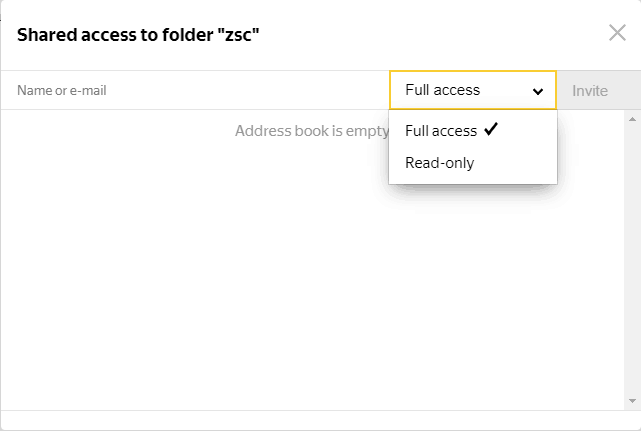Collapse the Full access permission dropdown
The width and height of the screenshot is (641, 431).
click(472, 90)
